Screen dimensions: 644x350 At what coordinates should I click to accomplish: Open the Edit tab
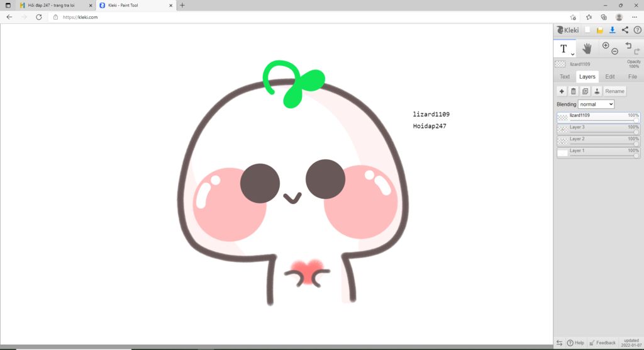[x=610, y=77]
